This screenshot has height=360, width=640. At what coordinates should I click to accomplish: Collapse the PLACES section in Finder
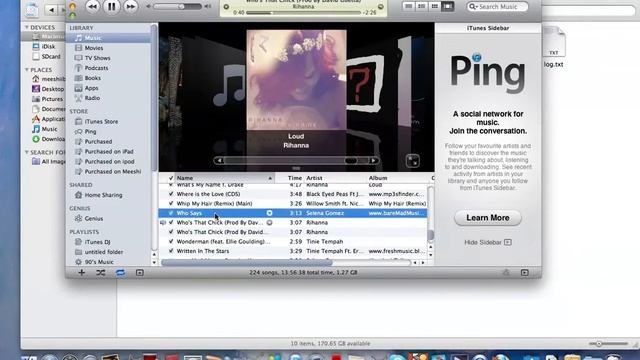point(27,70)
